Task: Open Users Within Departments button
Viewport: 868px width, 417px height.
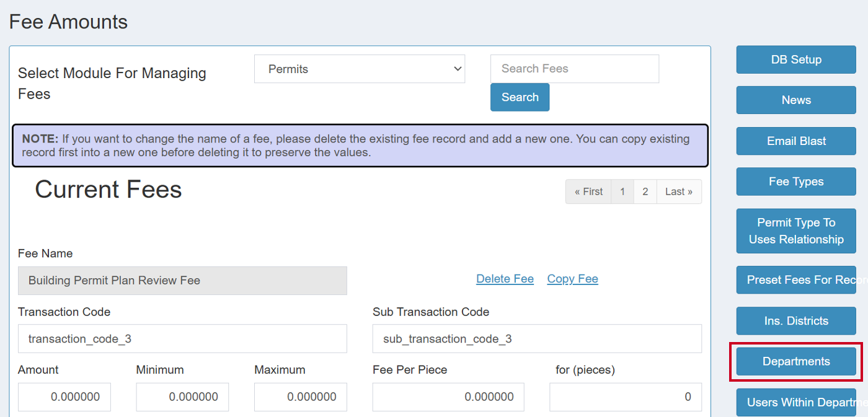Action: (796, 402)
